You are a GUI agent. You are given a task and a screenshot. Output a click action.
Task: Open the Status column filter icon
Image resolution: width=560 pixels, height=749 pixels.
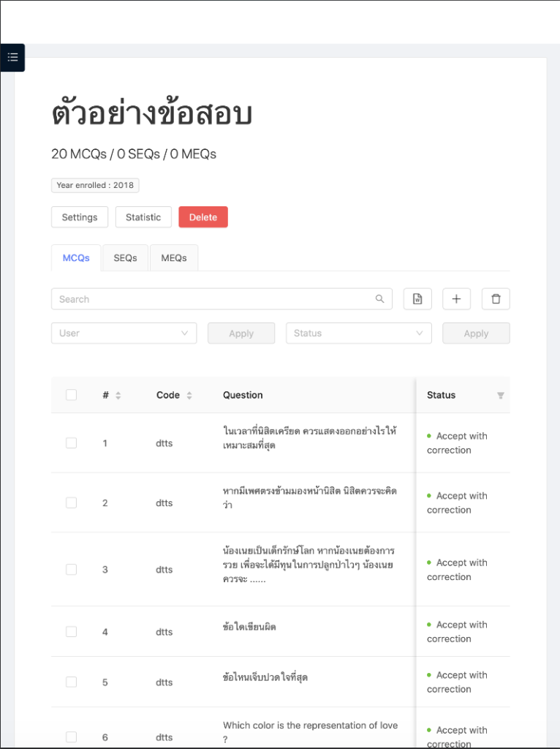click(x=500, y=396)
